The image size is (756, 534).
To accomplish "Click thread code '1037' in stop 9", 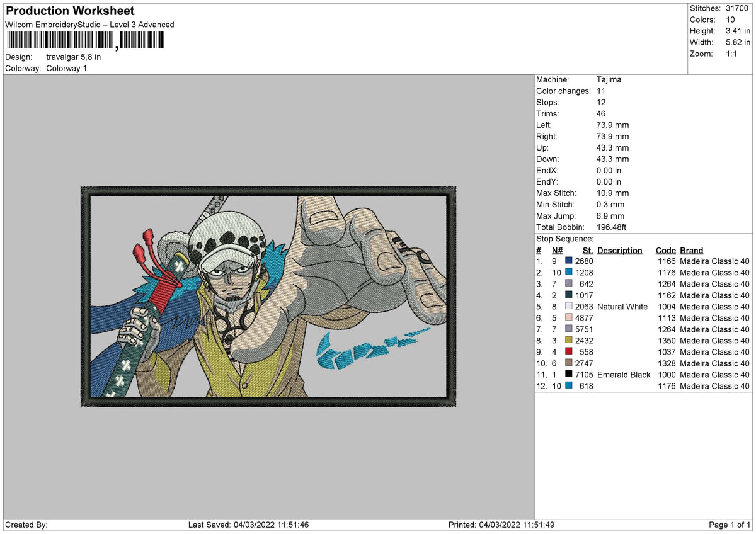I will click(x=665, y=352).
